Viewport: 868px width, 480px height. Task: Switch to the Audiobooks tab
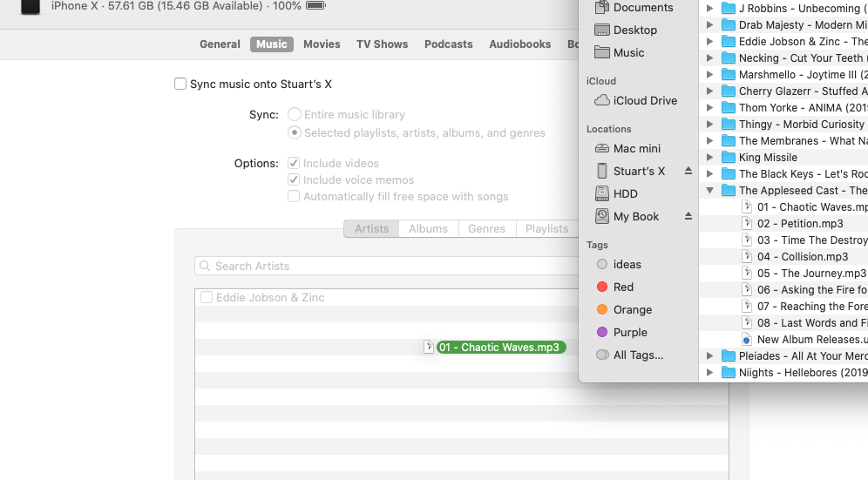tap(519, 44)
